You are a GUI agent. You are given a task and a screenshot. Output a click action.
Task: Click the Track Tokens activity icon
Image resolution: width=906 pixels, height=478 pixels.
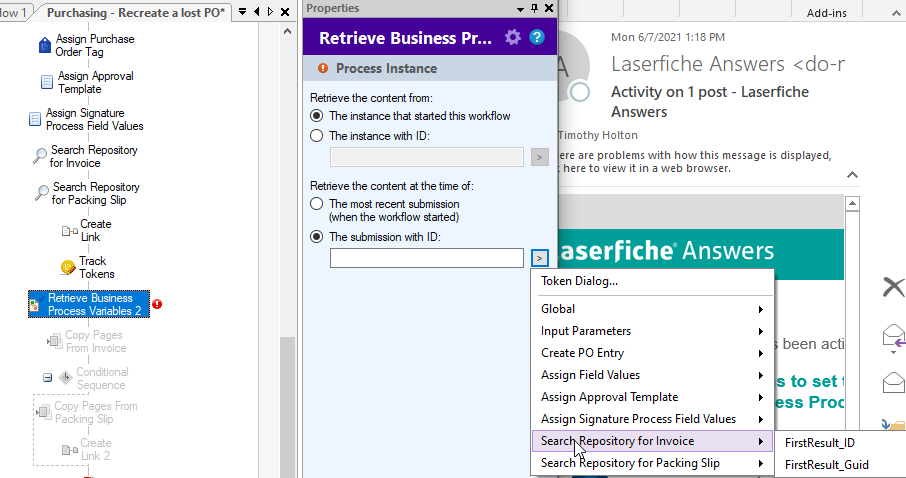coord(68,268)
